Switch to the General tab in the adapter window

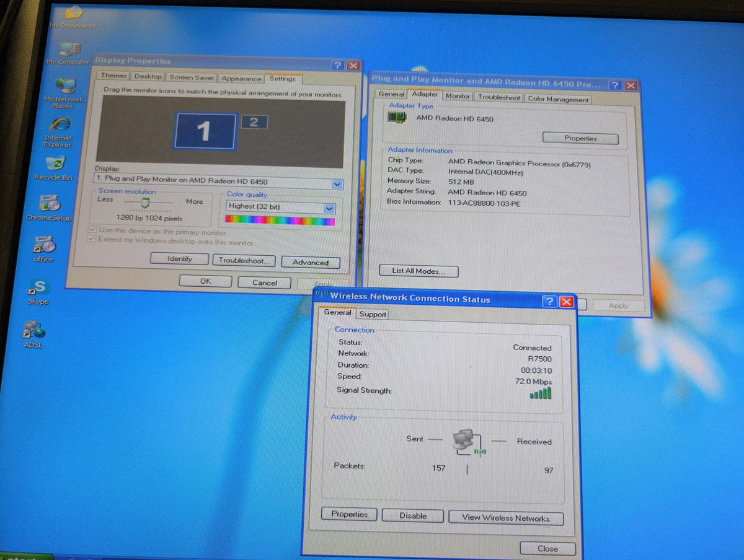pos(392,94)
